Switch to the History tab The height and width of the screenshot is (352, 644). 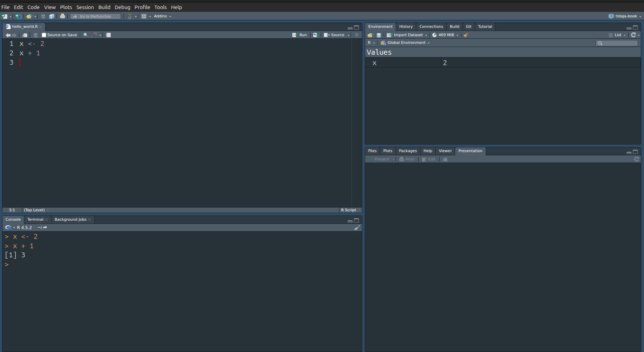point(406,27)
